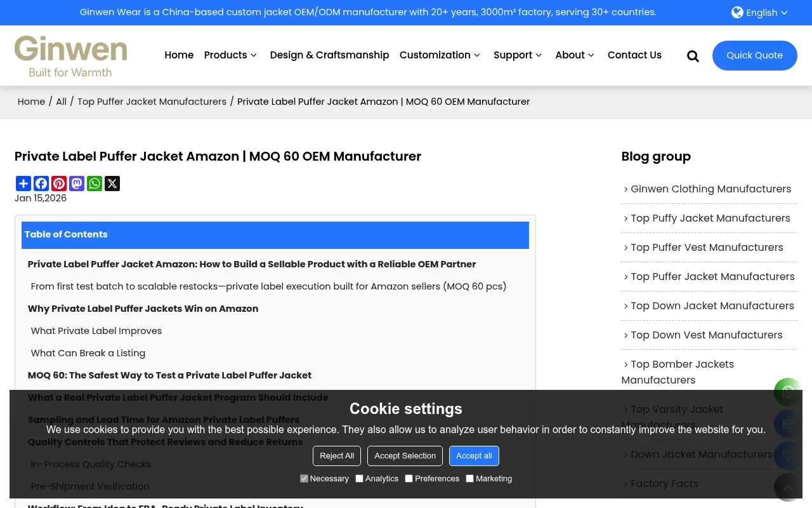The width and height of the screenshot is (812, 508).
Task: Jump to 'From first test batch' section
Action: point(268,286)
